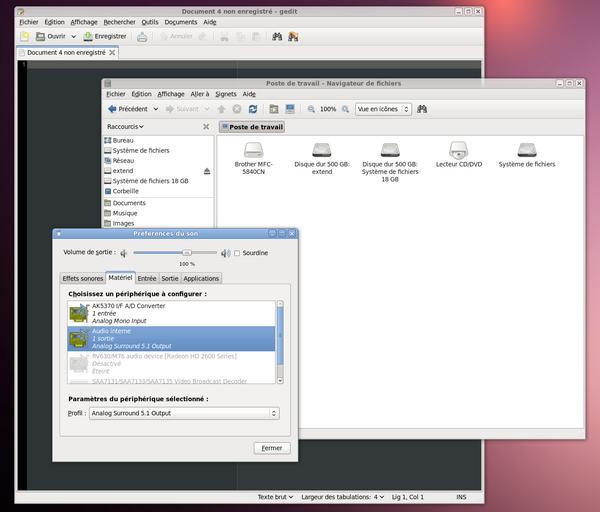Select the AK5370 I/F A/D Converter device
This screenshot has height=512, width=600.
pos(170,313)
